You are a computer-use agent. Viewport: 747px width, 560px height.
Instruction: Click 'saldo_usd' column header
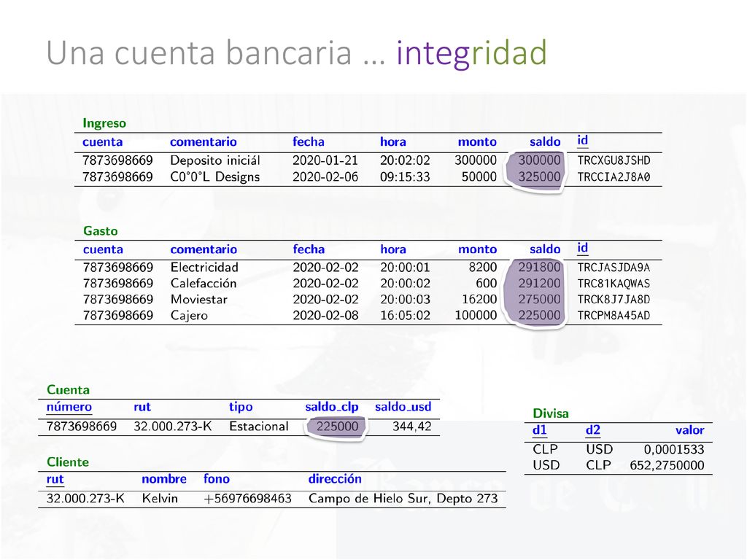coord(403,407)
